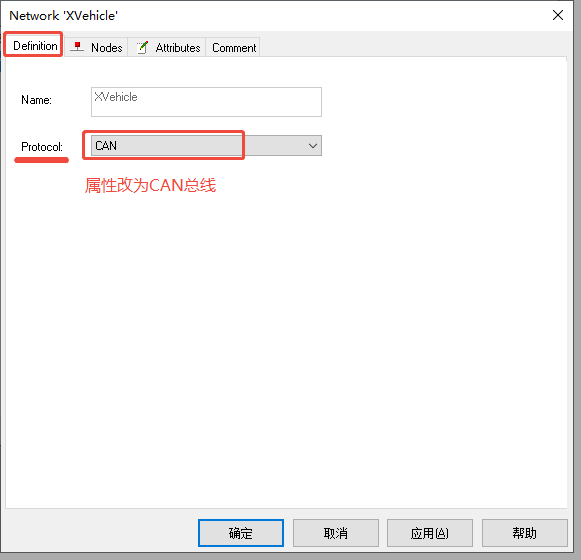Switch to the Comment tab

[x=233, y=47]
